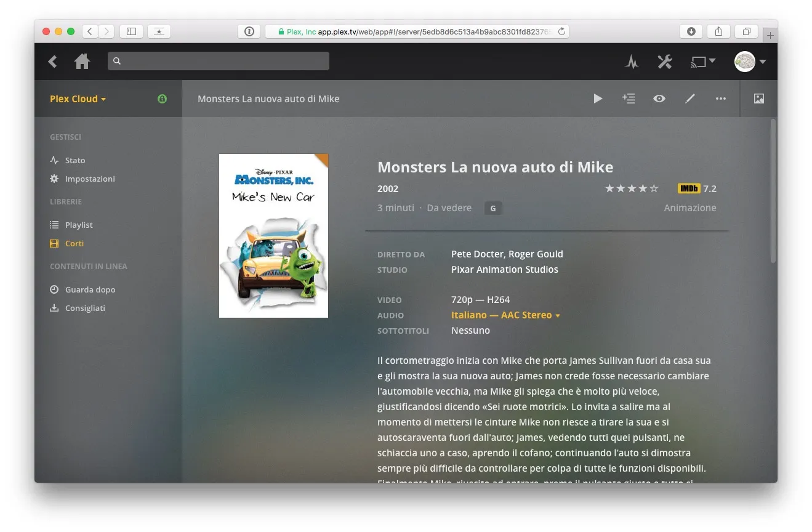Click the 3 minuti duration text
This screenshot has height=532, width=812.
[x=396, y=208]
